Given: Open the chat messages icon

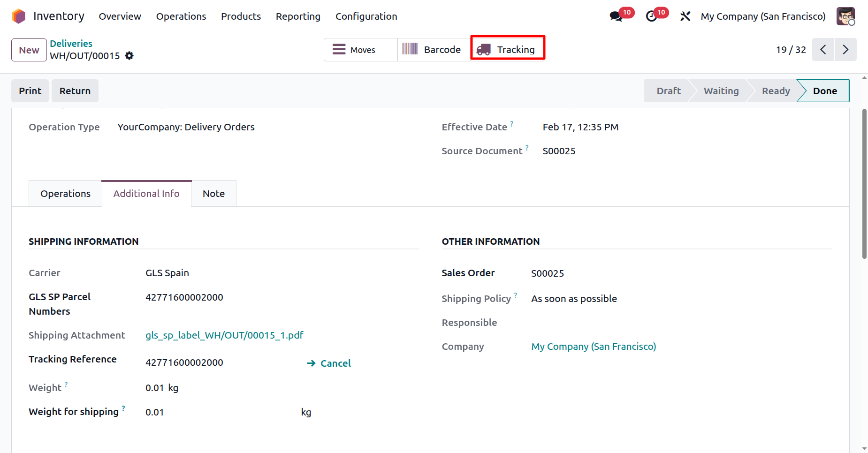Looking at the screenshot, I should click(x=616, y=16).
